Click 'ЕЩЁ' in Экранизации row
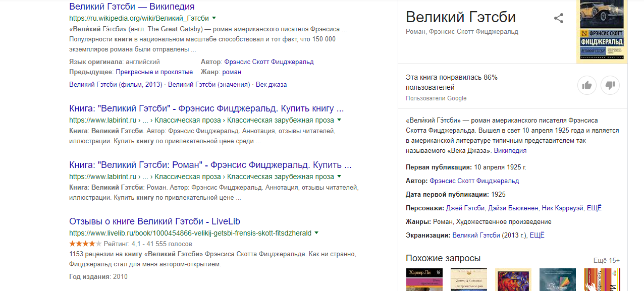 pos(538,235)
